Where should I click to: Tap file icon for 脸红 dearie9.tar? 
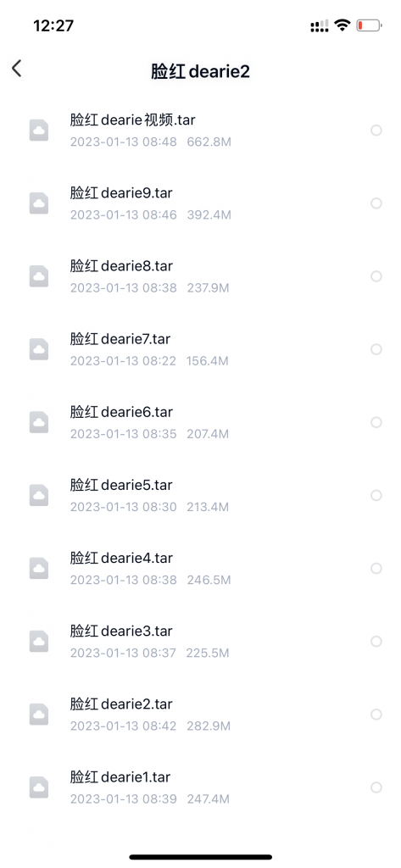[39, 203]
